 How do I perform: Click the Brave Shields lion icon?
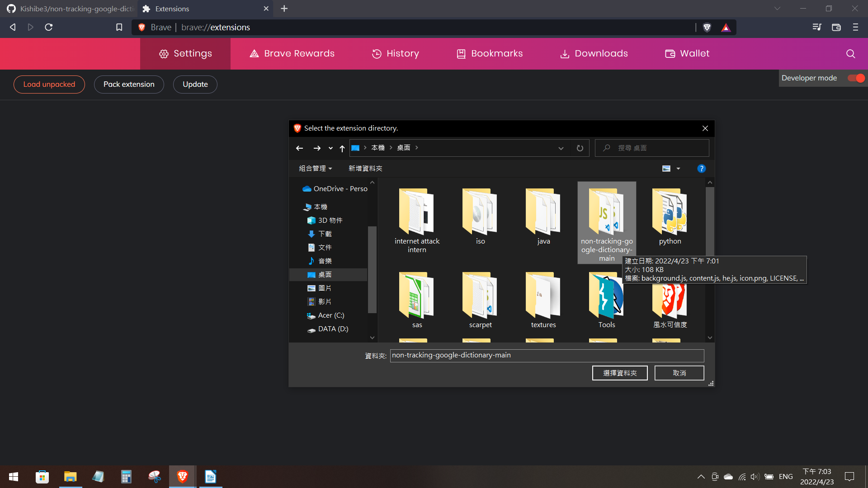tap(707, 28)
